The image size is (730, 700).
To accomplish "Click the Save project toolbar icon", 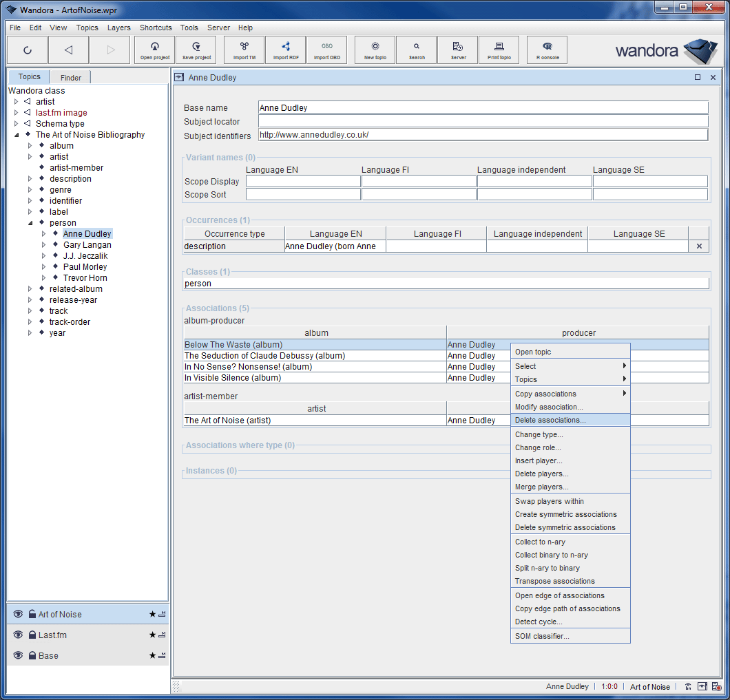I will click(196, 50).
